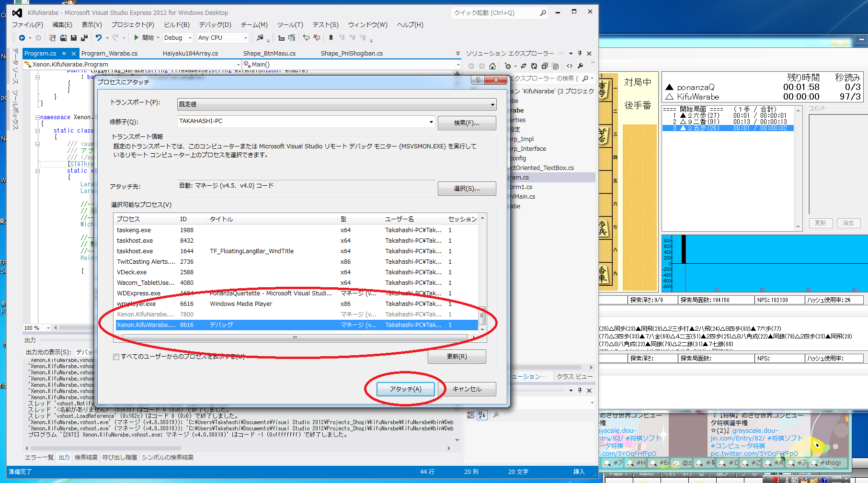Click the アタッチ(A) button
The height and width of the screenshot is (483, 868).
pyautogui.click(x=405, y=389)
